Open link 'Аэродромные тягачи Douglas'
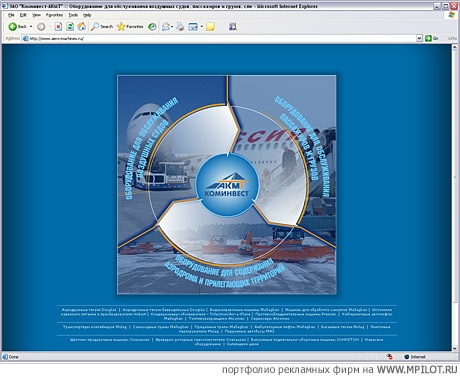The image size is (460, 377). 89,310
